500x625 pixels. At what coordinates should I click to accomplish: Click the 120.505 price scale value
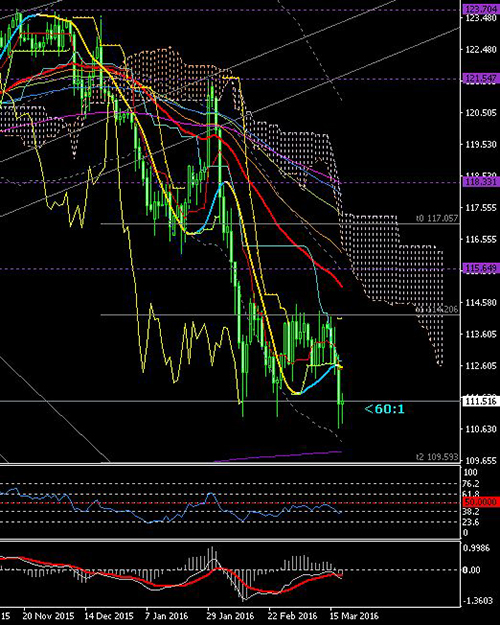(481, 113)
